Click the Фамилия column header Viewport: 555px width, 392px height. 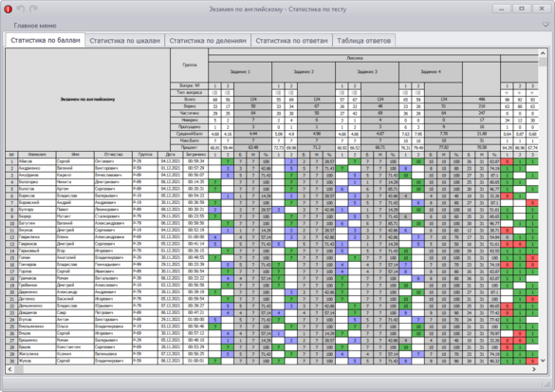point(37,155)
